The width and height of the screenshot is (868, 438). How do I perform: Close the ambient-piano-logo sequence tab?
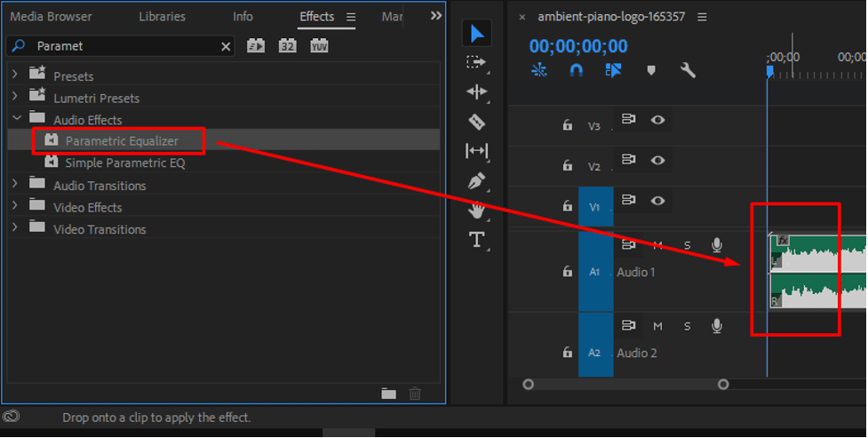(x=522, y=18)
